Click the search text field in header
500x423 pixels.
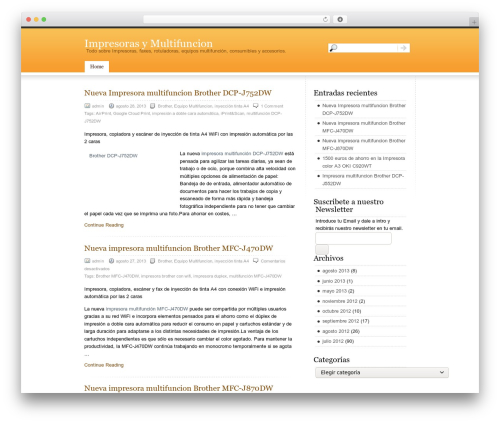(x=367, y=48)
